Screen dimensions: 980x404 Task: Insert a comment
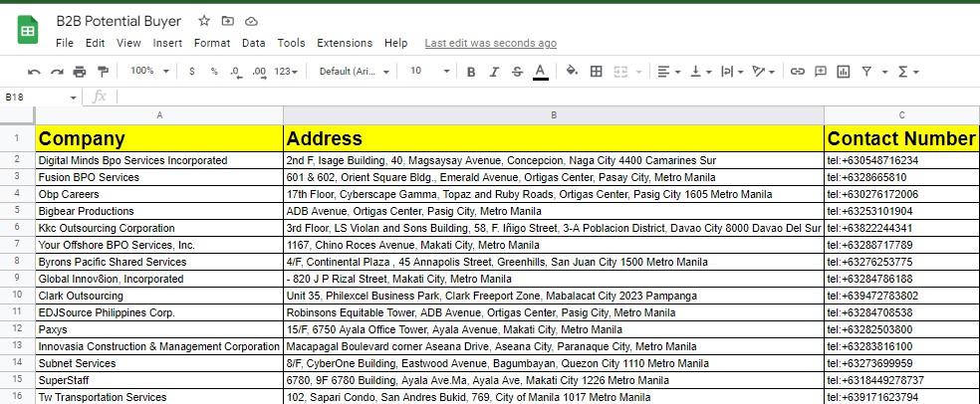coord(820,72)
